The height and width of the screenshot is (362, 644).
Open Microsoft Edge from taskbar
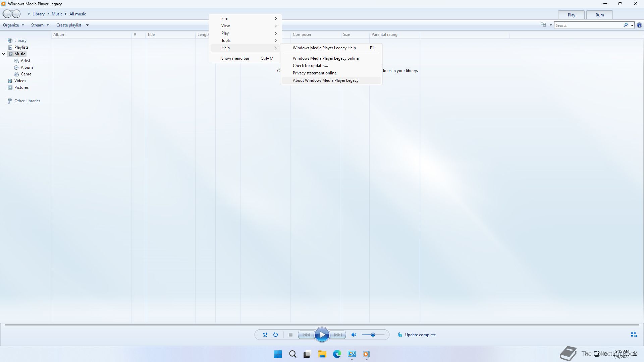tap(337, 354)
